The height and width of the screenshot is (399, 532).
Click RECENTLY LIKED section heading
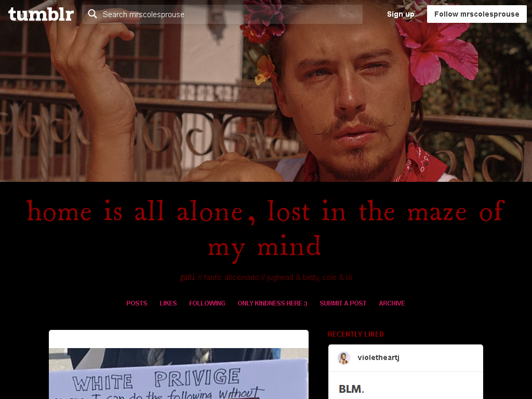pyautogui.click(x=355, y=334)
